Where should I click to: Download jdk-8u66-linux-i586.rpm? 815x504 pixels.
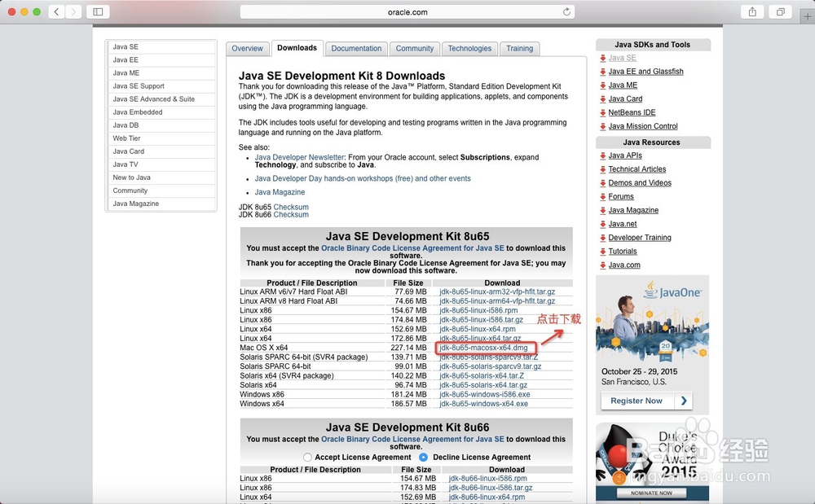pyautogui.click(x=487, y=479)
